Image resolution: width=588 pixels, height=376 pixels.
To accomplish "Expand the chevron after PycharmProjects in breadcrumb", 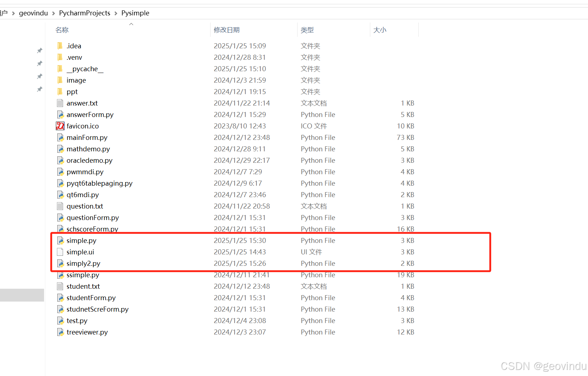I will [x=116, y=13].
